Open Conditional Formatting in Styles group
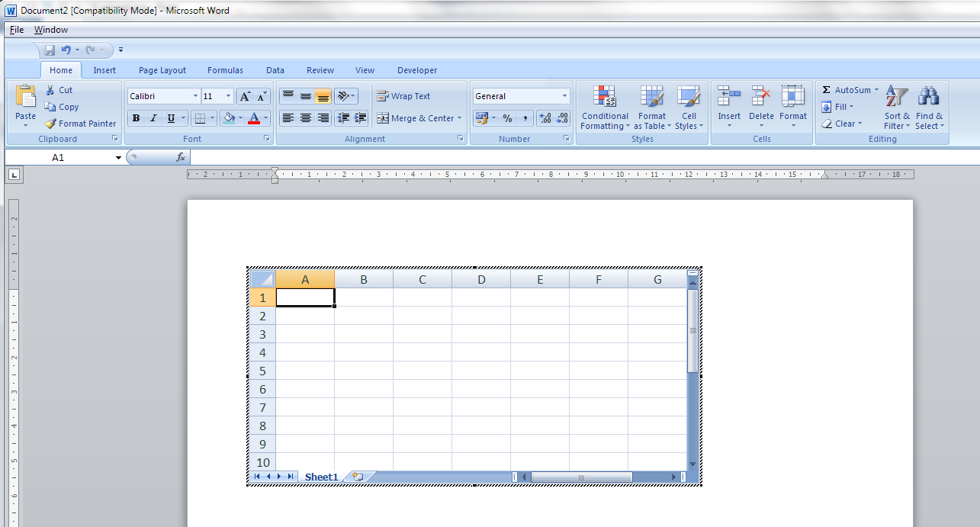 [x=605, y=108]
